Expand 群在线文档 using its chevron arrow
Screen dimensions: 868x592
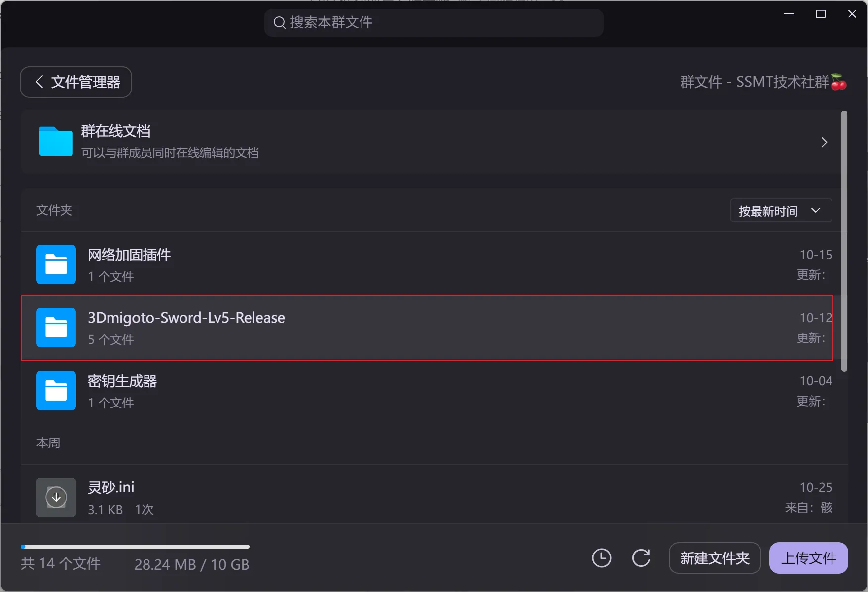coord(824,142)
